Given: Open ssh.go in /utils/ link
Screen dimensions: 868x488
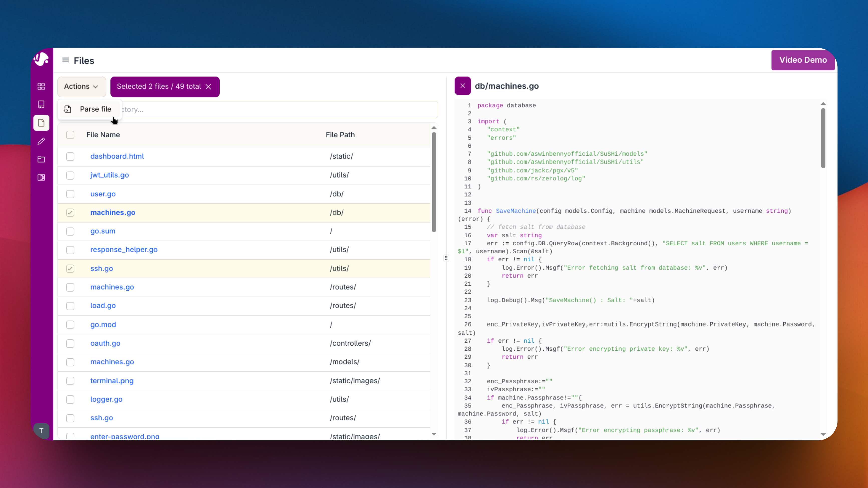Looking at the screenshot, I should point(101,268).
